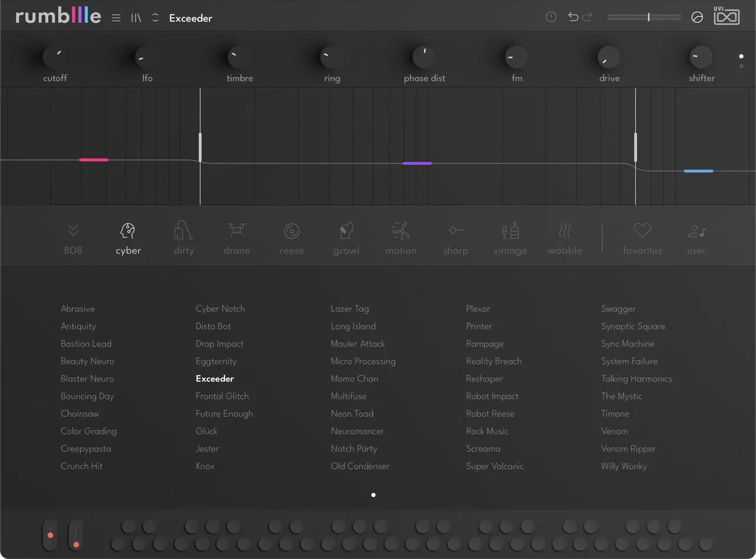Click the phase dist knob
This screenshot has width=756, height=559.
coord(424,57)
